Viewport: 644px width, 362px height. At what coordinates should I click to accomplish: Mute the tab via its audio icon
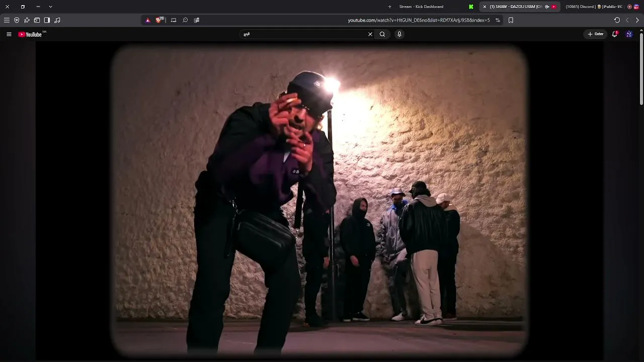[547, 7]
